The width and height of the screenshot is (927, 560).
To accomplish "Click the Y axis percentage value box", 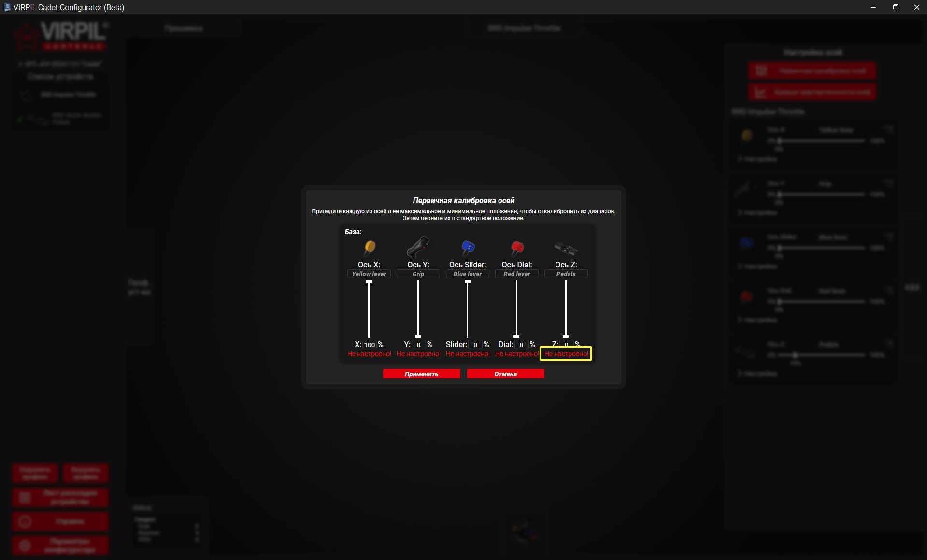I will 418,345.
